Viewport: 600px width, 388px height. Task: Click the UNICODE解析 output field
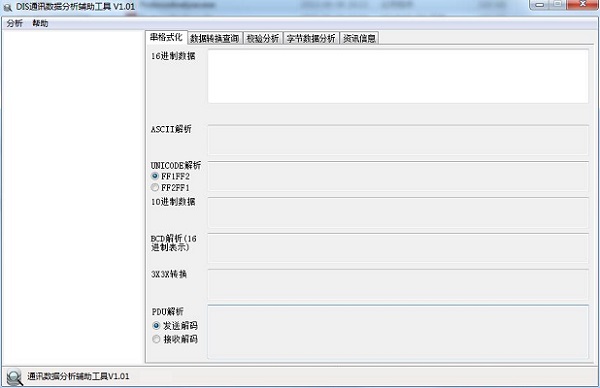pyautogui.click(x=398, y=176)
